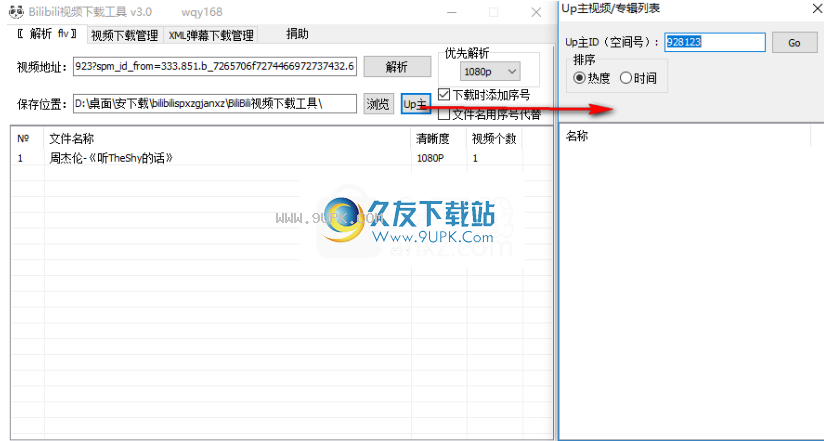The image size is (824, 441).
Task: Click the № column header
Action: click(x=27, y=139)
